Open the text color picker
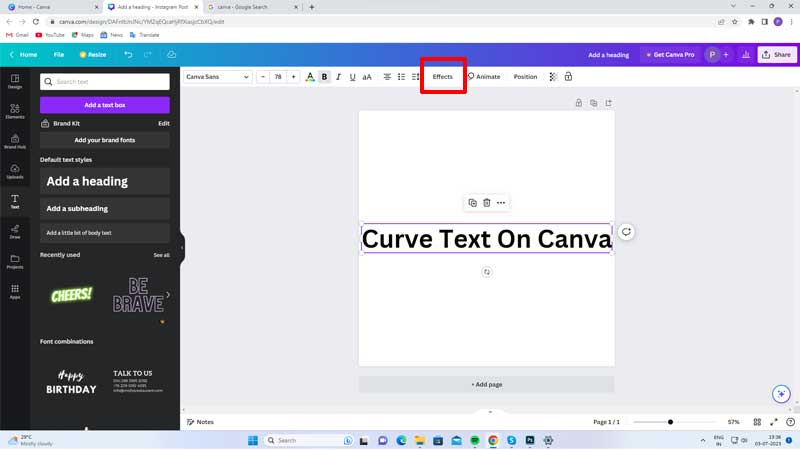This screenshot has width=800, height=450. tap(310, 77)
